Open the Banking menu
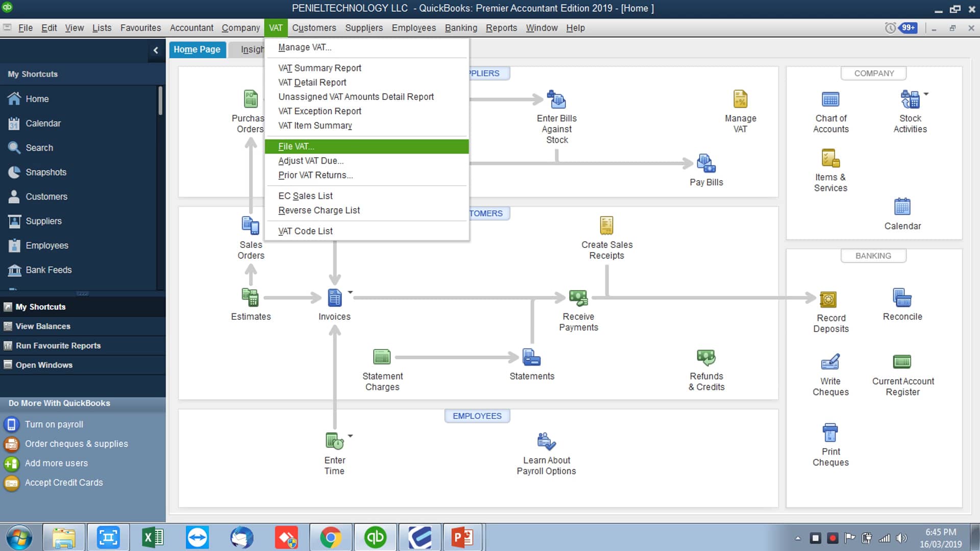 tap(461, 28)
